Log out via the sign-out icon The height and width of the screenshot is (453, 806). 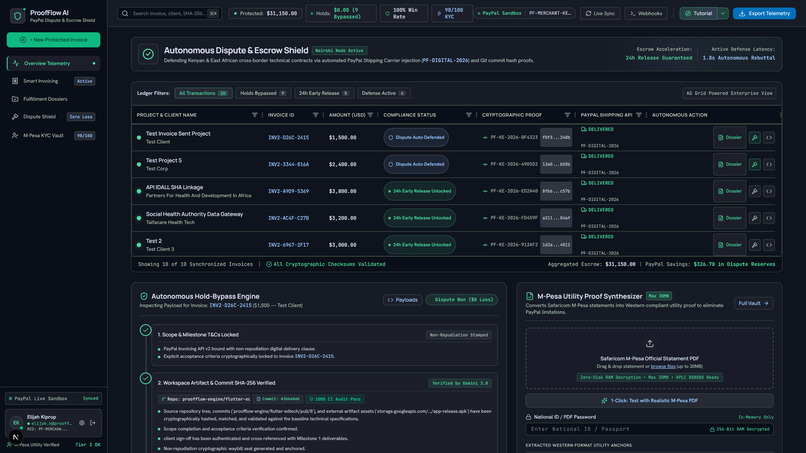pyautogui.click(x=93, y=423)
